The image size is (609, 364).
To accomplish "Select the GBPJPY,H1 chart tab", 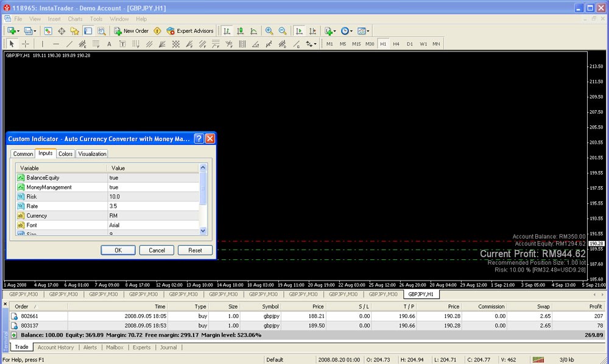I will click(x=421, y=294).
